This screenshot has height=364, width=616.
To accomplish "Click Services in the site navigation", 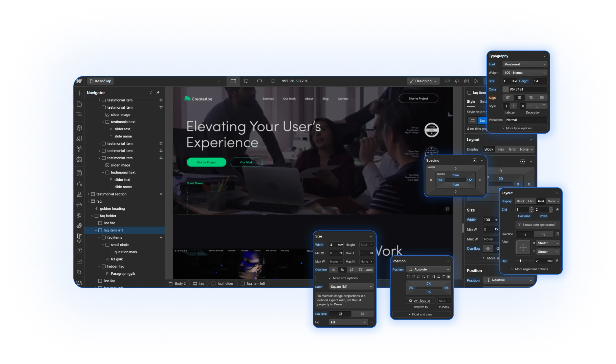I will 268,99.
